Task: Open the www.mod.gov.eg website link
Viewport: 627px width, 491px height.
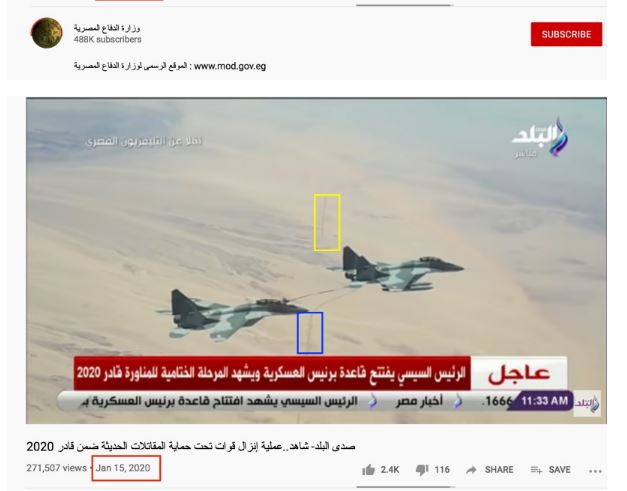Action: pyautogui.click(x=230, y=66)
